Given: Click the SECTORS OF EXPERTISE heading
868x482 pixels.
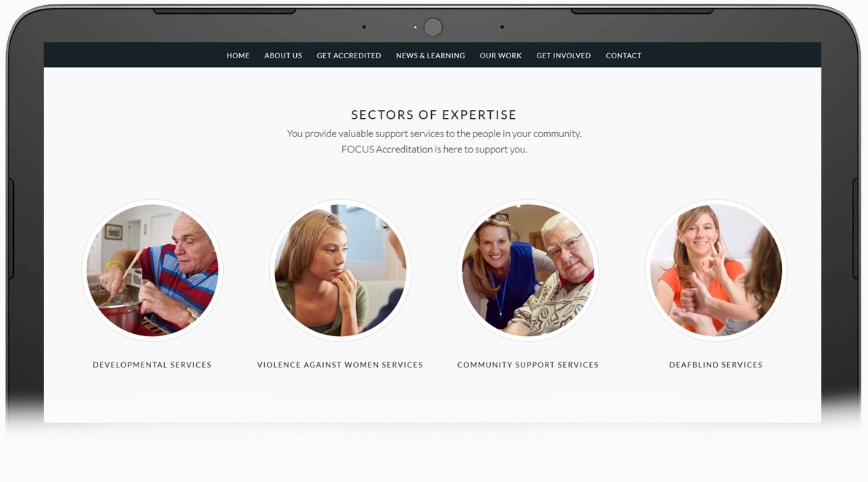Looking at the screenshot, I should pos(433,114).
